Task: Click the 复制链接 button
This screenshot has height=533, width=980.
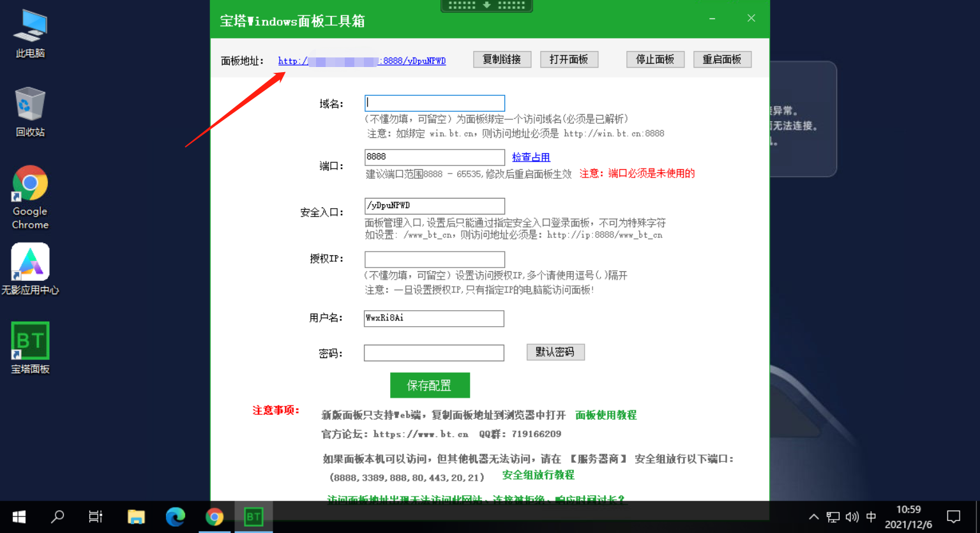Action: (502, 59)
